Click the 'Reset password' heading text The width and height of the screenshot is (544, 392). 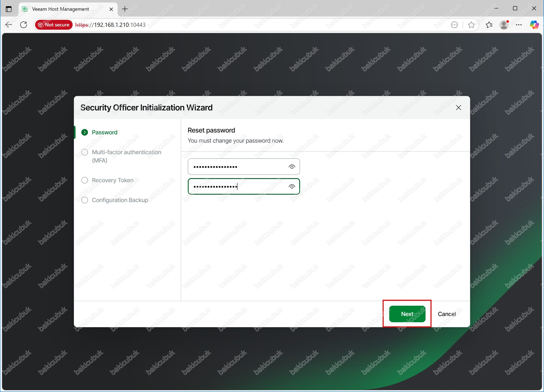(211, 130)
